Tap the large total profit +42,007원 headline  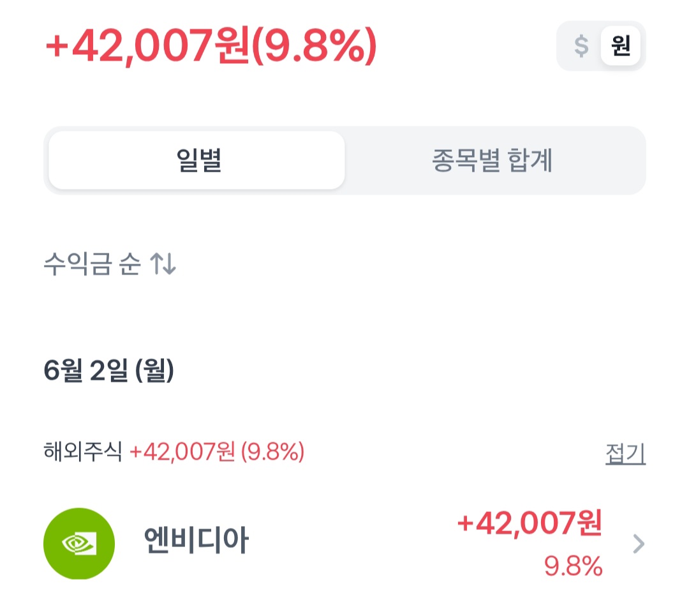[x=147, y=46]
